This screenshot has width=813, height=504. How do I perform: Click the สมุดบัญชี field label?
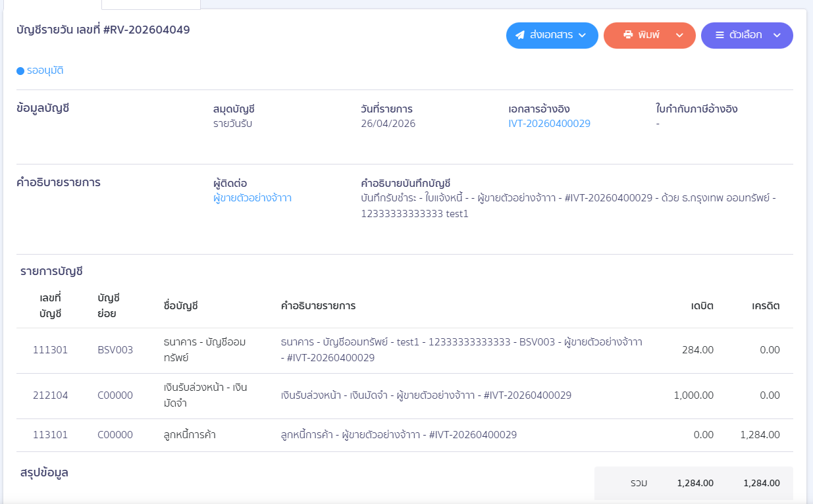(x=234, y=109)
